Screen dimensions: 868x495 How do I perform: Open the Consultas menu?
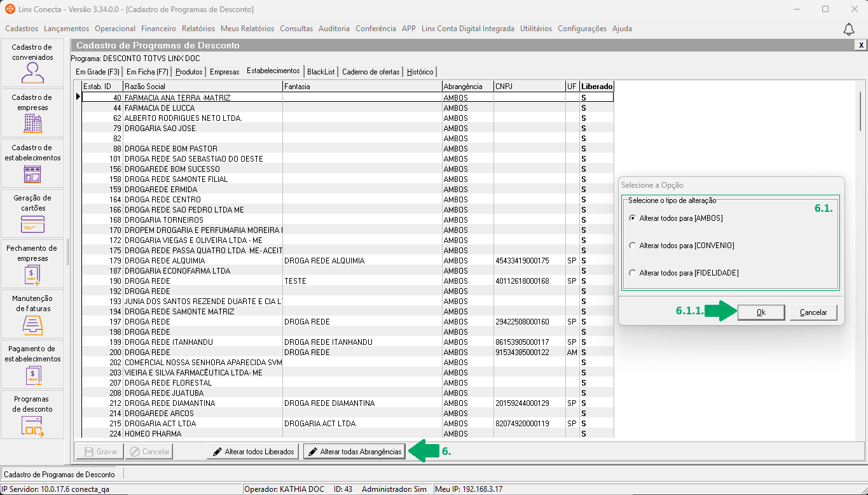(296, 29)
